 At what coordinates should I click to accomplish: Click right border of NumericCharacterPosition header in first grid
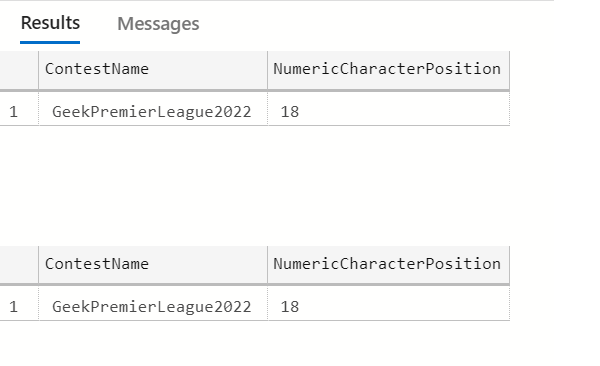coord(509,70)
